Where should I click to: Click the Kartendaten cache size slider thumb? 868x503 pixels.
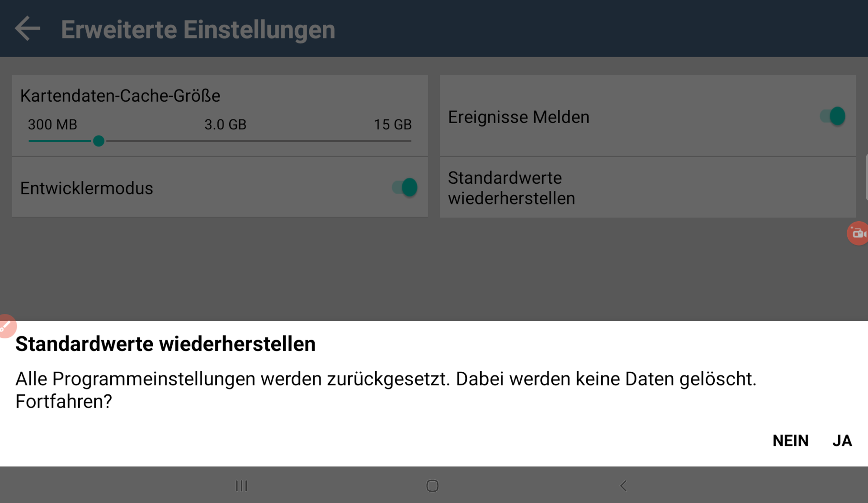coord(99,141)
